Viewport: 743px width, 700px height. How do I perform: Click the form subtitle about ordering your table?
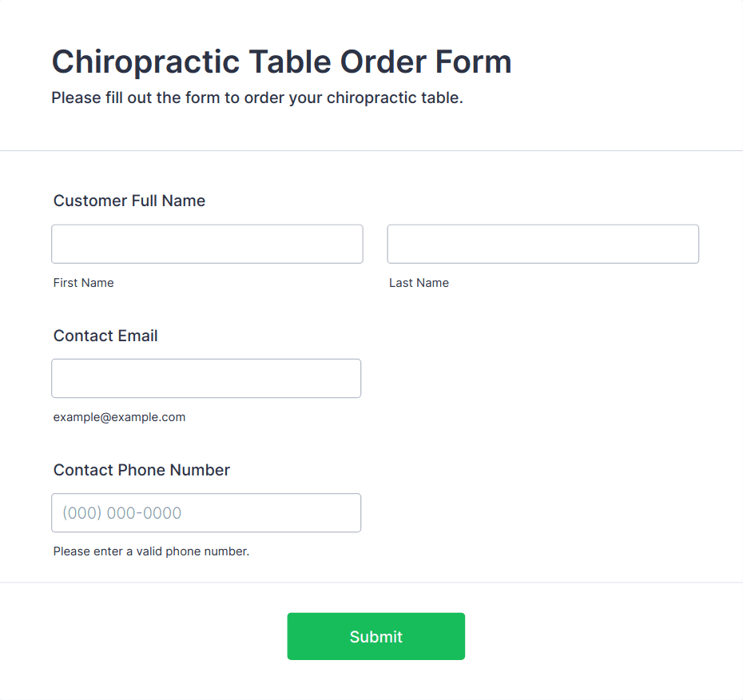(x=257, y=97)
